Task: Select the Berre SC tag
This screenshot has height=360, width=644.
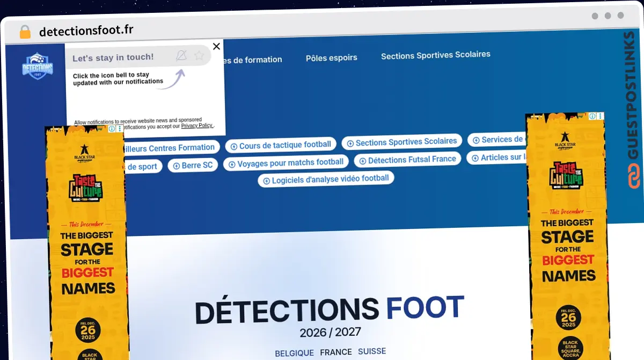Action: tap(193, 165)
